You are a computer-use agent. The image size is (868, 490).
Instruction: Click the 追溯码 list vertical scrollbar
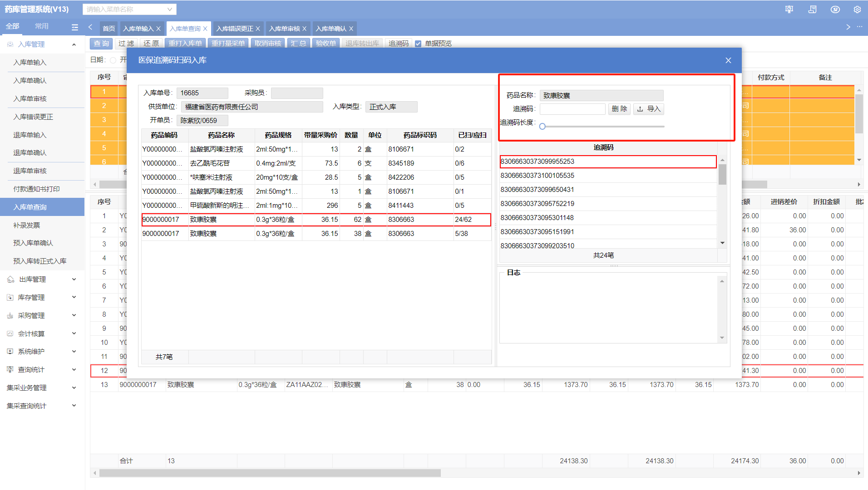pos(722,175)
